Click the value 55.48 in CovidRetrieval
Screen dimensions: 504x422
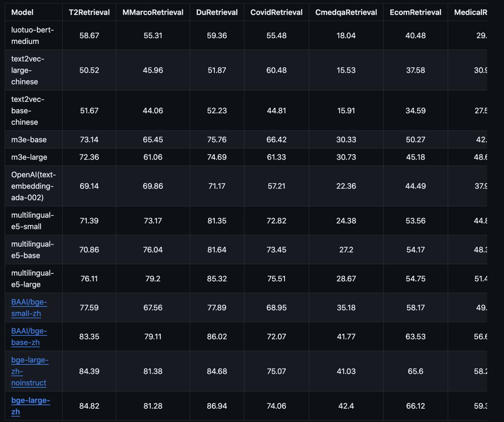click(276, 35)
